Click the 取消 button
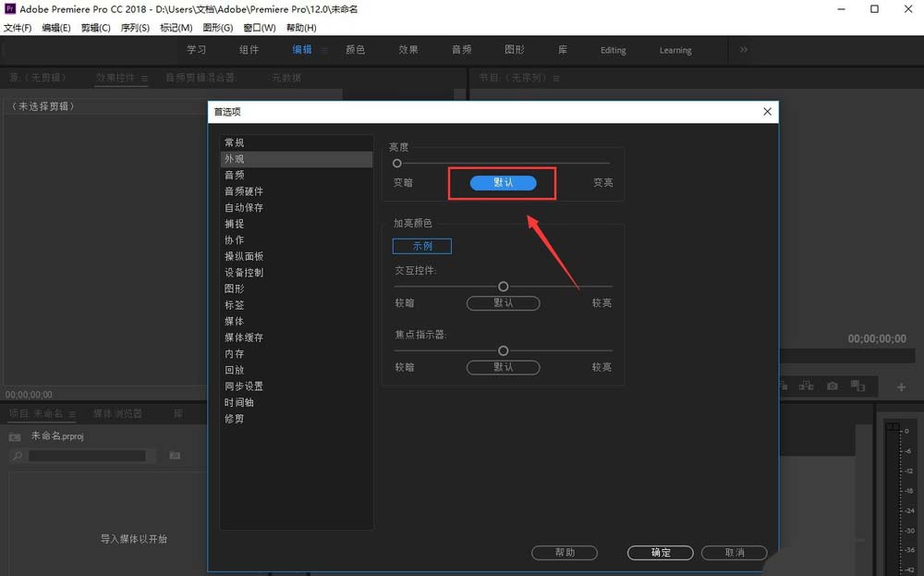This screenshot has width=924, height=576. point(735,552)
